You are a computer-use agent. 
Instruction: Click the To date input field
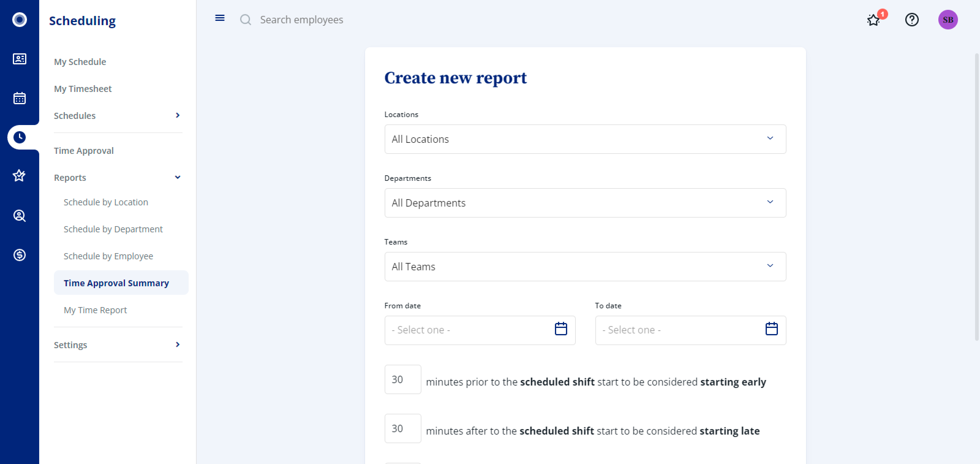(691, 330)
